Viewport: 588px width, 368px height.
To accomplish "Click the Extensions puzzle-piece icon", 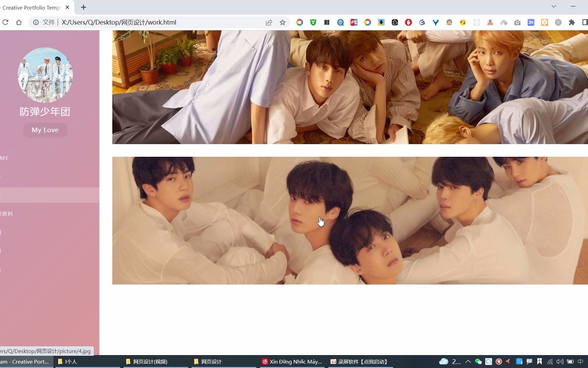I will (572, 22).
